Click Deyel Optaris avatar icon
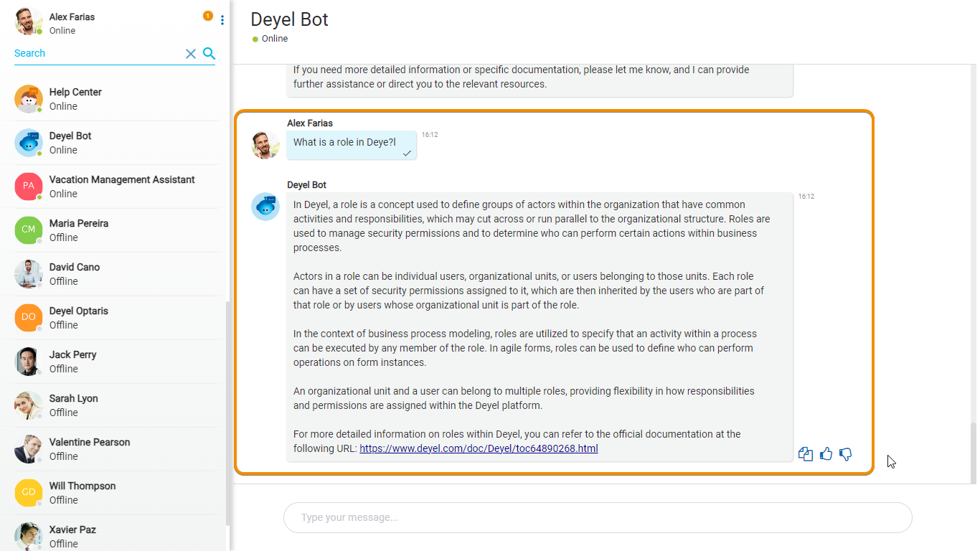980x551 pixels. pyautogui.click(x=29, y=318)
